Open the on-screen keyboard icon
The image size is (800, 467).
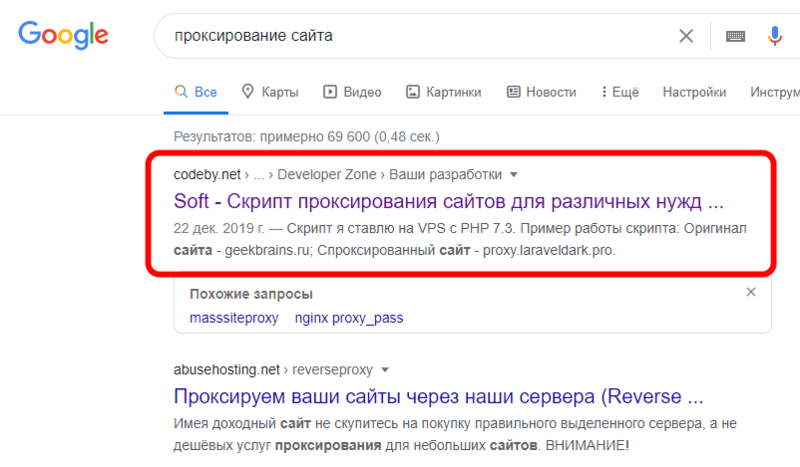click(735, 36)
